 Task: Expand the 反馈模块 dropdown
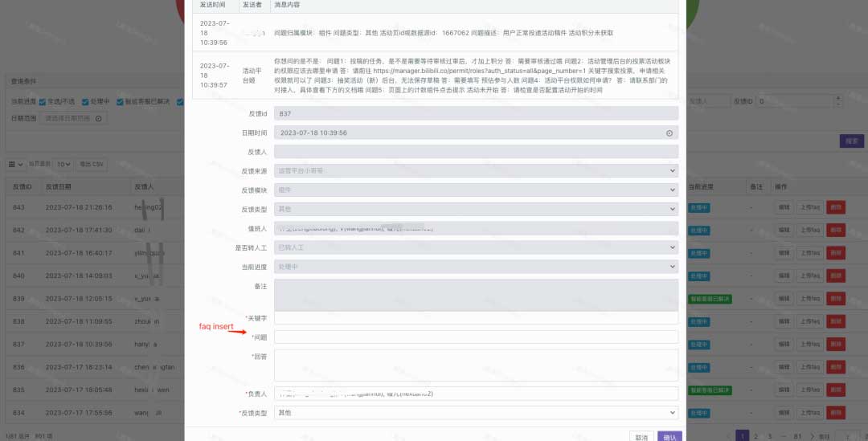point(476,190)
